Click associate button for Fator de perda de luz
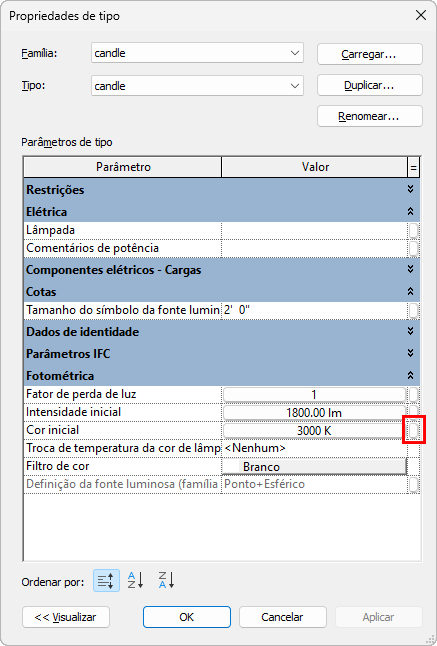The height and width of the screenshot is (646, 437). point(414,394)
